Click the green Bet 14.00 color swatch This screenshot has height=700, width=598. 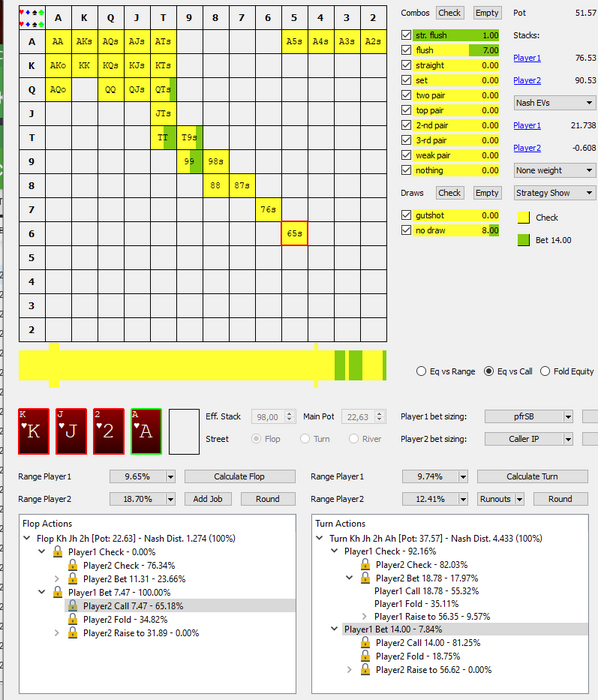tap(523, 240)
